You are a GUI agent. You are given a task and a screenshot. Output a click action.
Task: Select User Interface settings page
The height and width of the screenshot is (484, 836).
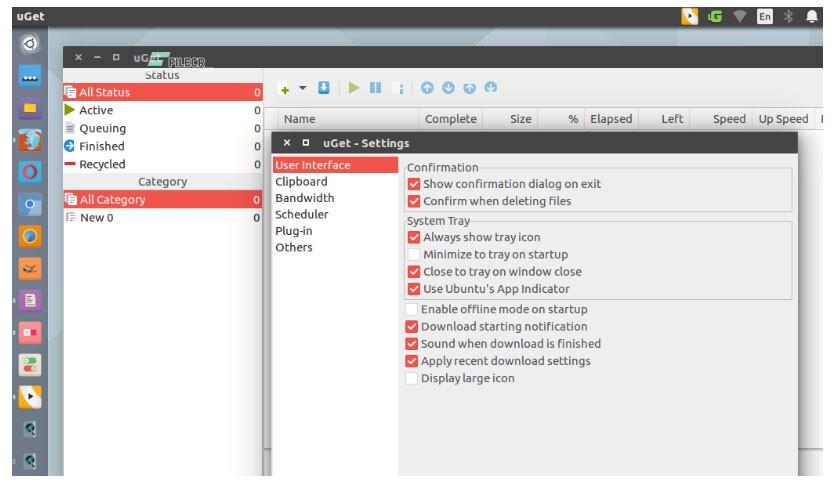tap(335, 165)
